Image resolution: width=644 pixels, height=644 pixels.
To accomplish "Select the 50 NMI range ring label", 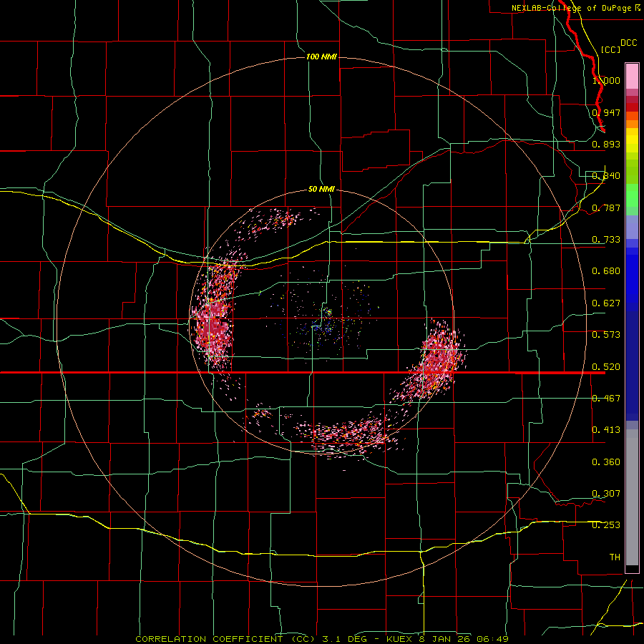I will click(x=321, y=189).
